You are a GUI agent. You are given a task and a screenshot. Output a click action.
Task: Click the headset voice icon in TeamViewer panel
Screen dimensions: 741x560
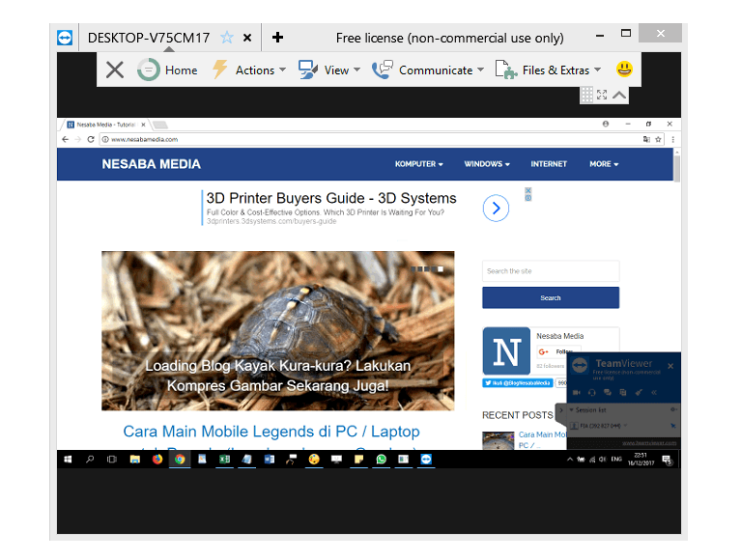pyautogui.click(x=592, y=392)
